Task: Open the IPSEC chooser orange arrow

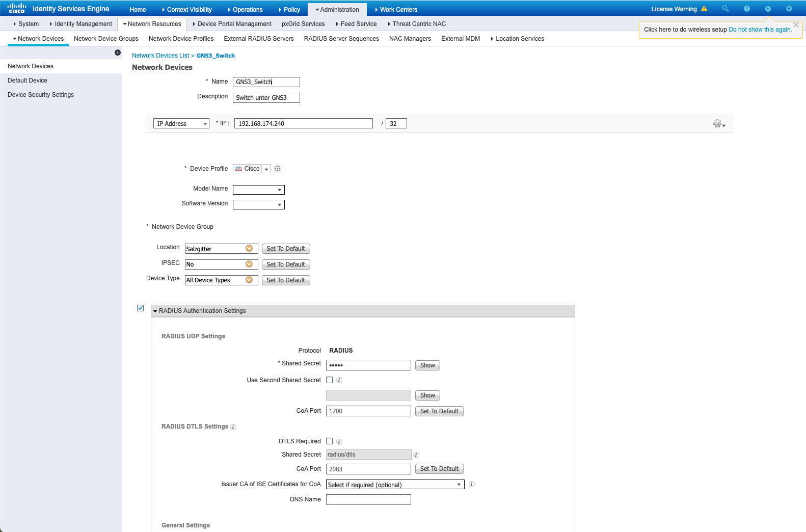Action: [x=249, y=264]
